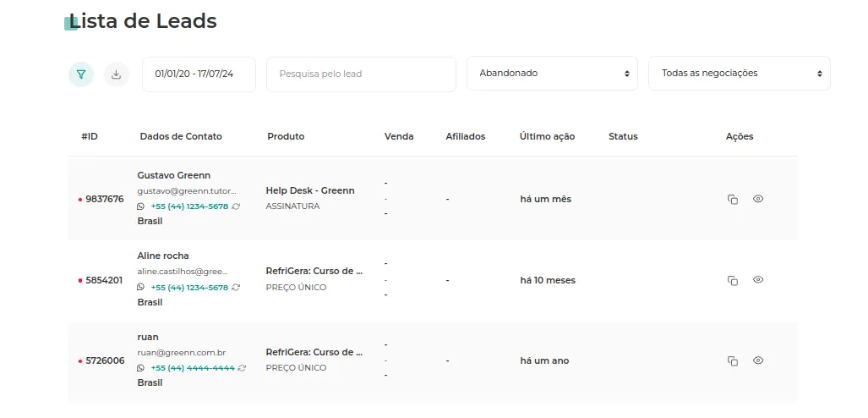Open the Abandonado status dropdown
The image size is (868, 418).
click(x=552, y=73)
